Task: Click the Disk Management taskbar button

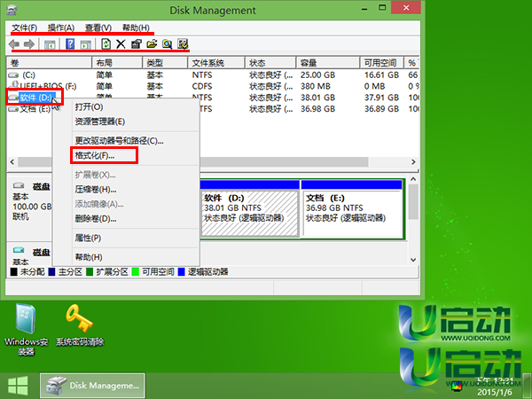Action: click(92, 386)
